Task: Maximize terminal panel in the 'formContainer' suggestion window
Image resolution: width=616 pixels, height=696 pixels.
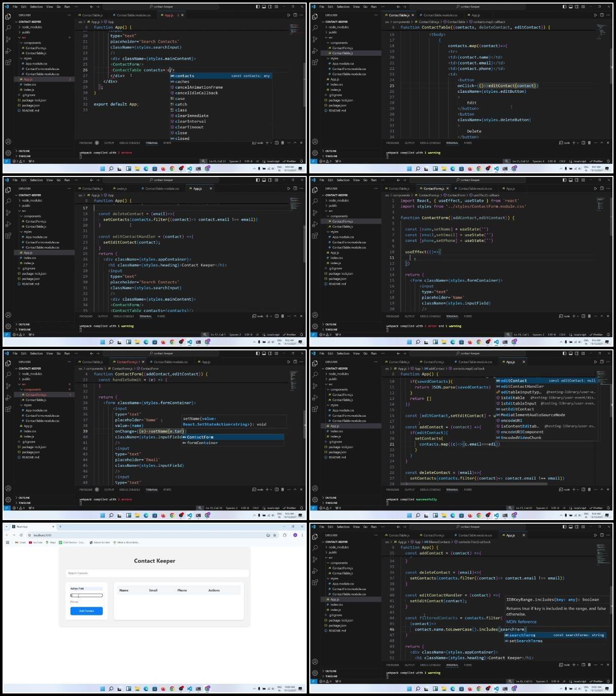Action: pos(295,490)
